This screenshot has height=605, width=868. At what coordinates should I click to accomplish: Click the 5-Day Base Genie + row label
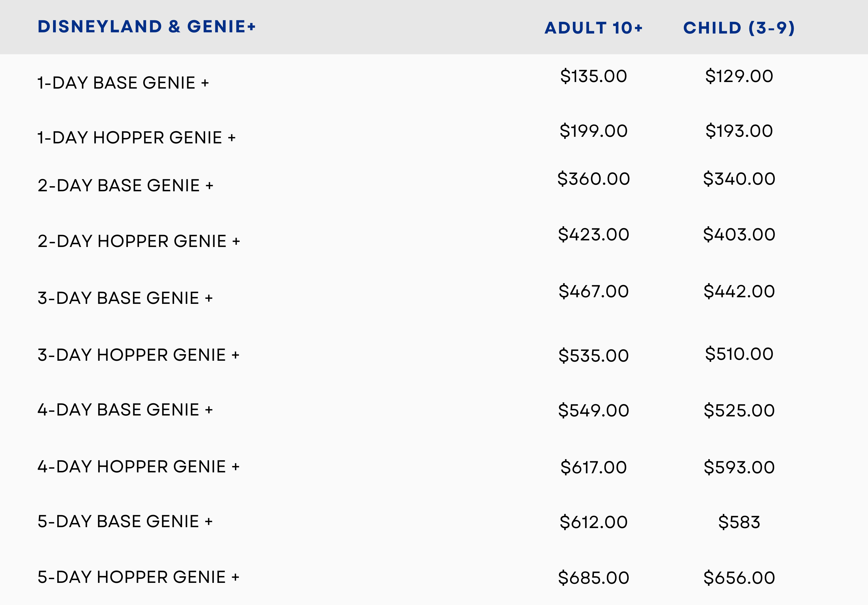point(125,521)
